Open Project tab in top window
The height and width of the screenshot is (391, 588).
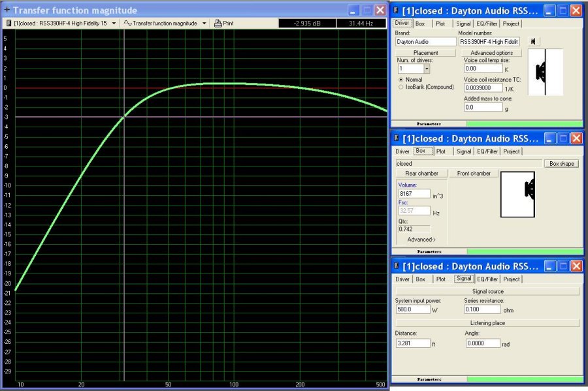tap(511, 23)
